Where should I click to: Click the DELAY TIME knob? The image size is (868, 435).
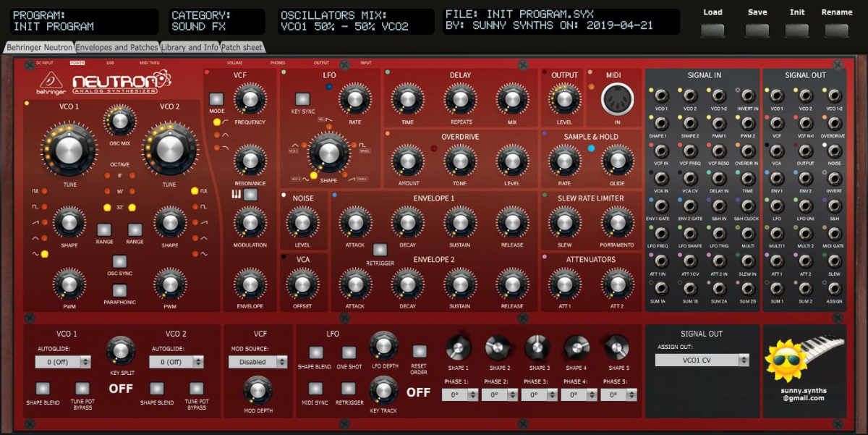[x=407, y=98]
